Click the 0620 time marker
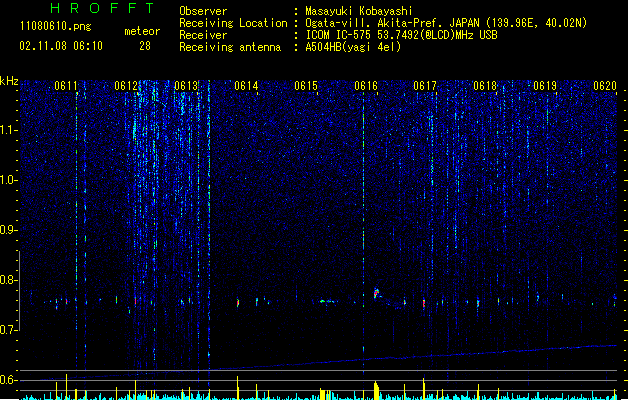Screen dimensions: 629x400 (x=605, y=86)
